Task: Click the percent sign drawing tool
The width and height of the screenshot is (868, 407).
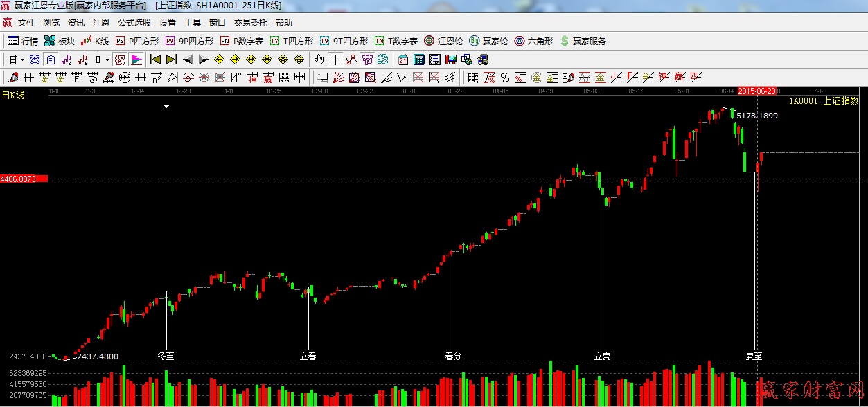Action: click(x=505, y=77)
